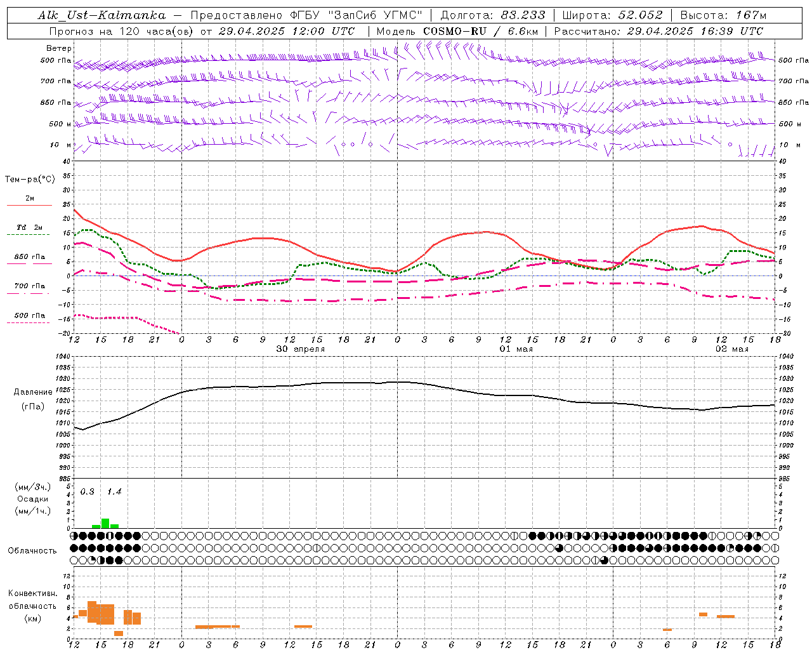This screenshot has height=650, width=812.
Task: Click the 30 апреля date label
Action: (x=301, y=349)
